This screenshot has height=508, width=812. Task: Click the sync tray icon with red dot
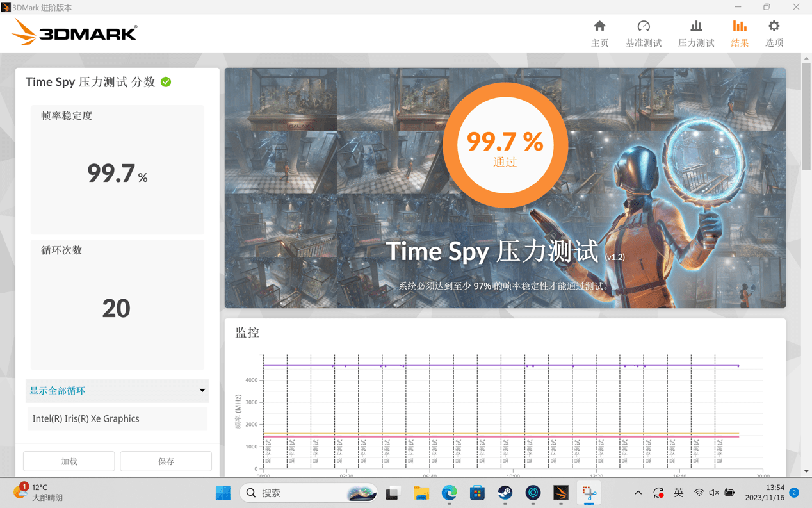tap(658, 493)
